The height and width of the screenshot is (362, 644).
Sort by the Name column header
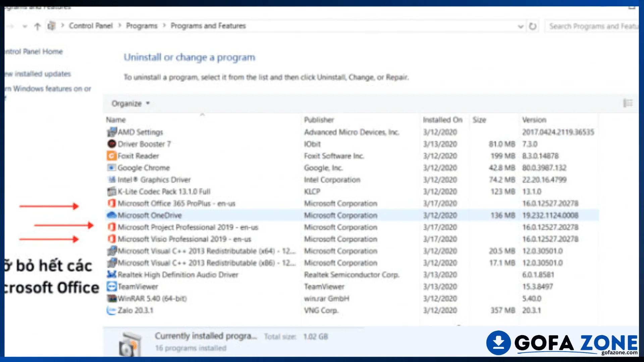(x=116, y=120)
